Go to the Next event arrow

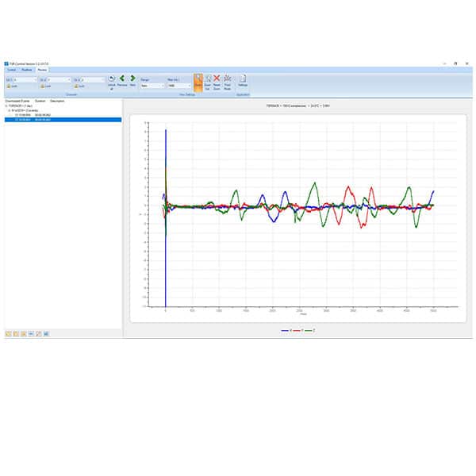click(132, 81)
